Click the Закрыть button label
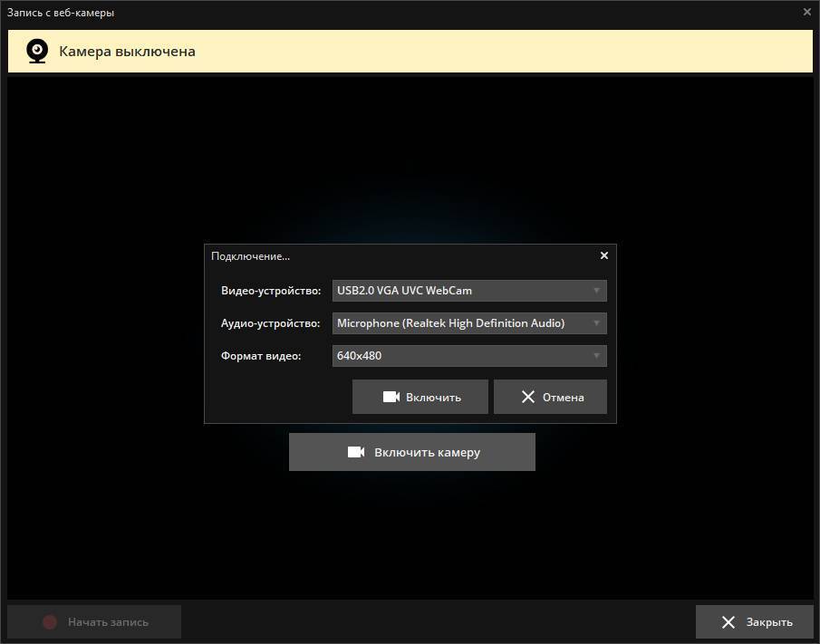The width and height of the screenshot is (820, 644). (x=769, y=622)
